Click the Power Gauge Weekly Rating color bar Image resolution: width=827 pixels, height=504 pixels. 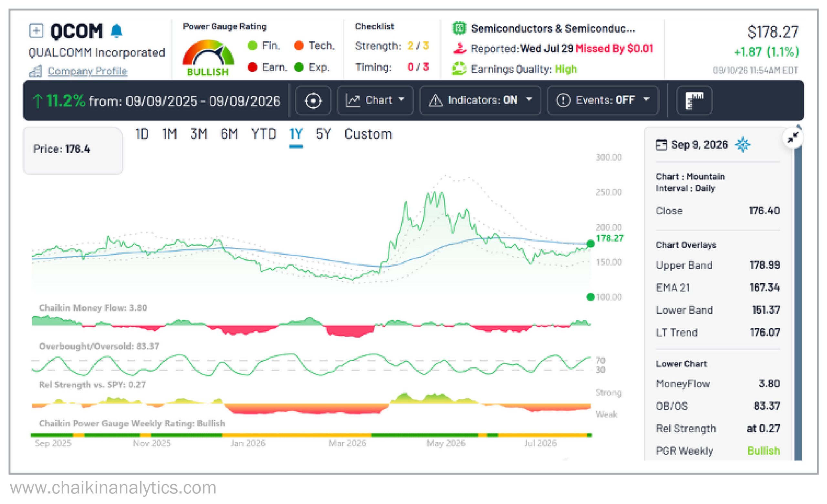(311, 435)
